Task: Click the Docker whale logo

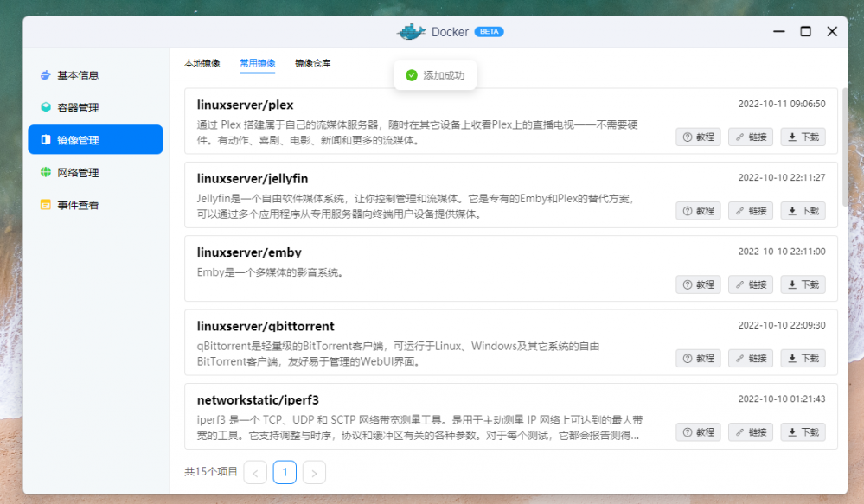Action: [x=411, y=32]
